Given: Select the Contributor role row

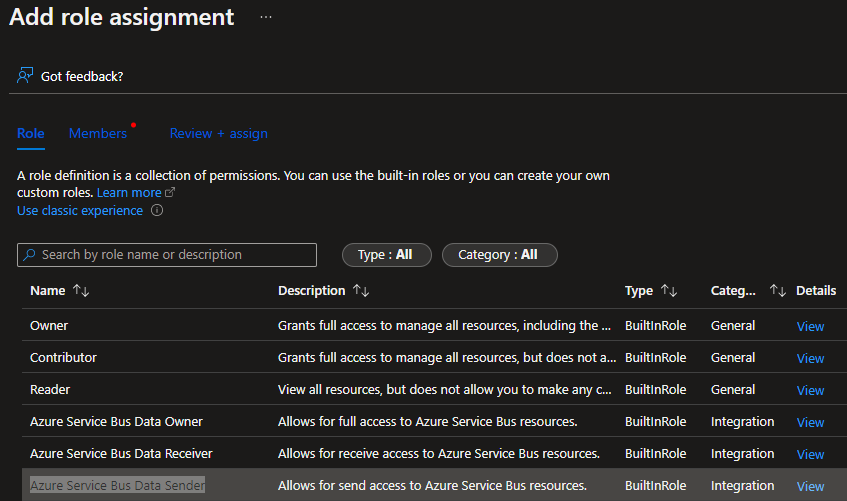Looking at the screenshot, I should pos(434,357).
